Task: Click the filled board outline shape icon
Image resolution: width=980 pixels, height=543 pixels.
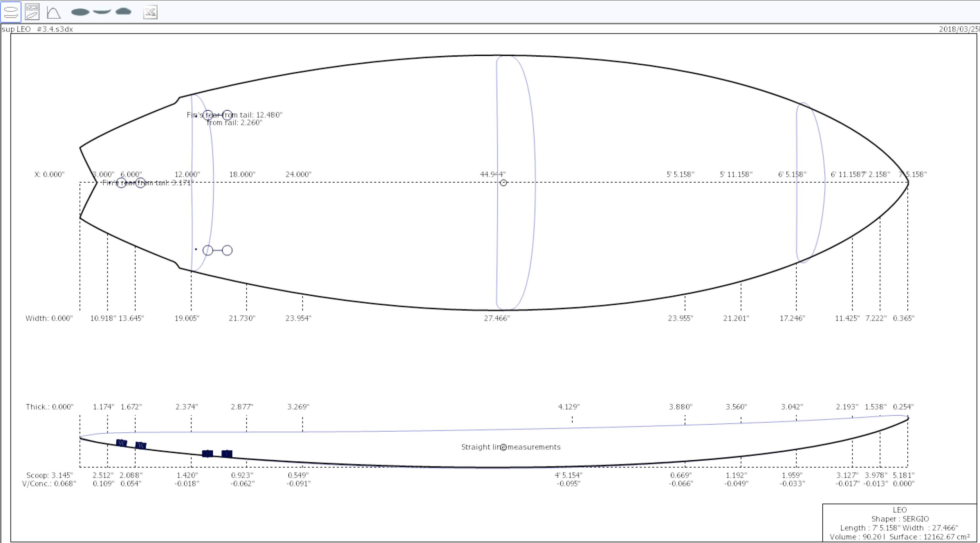Action: coord(80,12)
